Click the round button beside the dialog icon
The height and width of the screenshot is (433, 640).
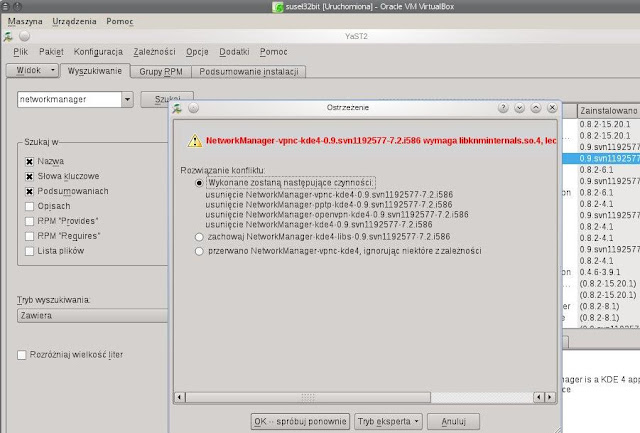193,108
